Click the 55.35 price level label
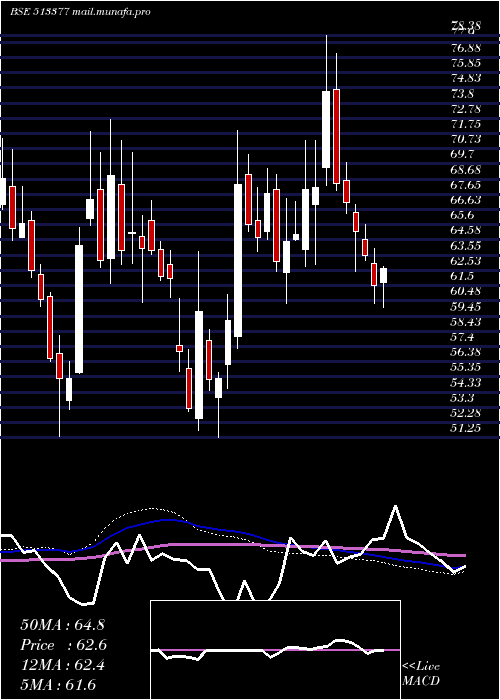 (x=468, y=367)
